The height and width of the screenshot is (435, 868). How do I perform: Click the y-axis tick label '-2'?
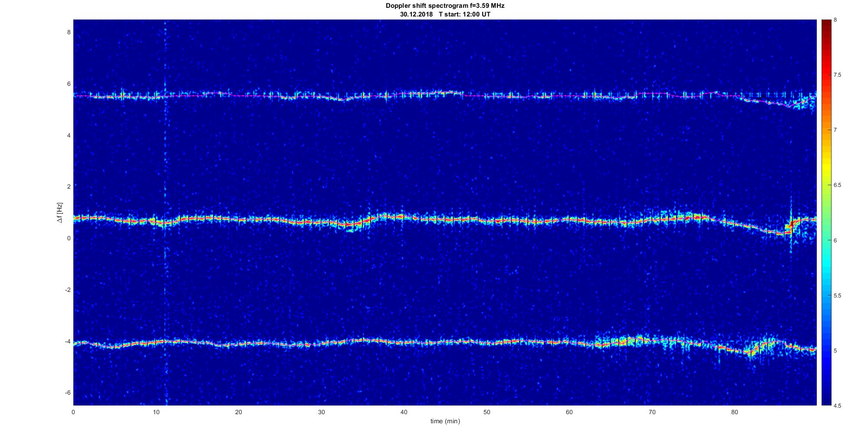coord(67,290)
